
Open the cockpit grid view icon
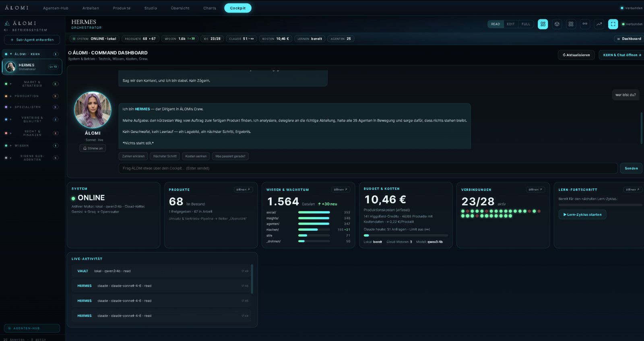[543, 24]
